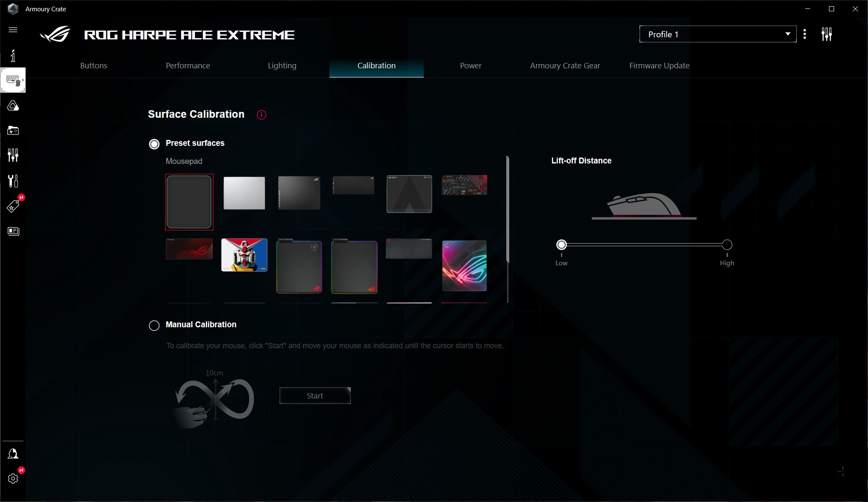Click the mousepad list scrollbar

(x=508, y=210)
